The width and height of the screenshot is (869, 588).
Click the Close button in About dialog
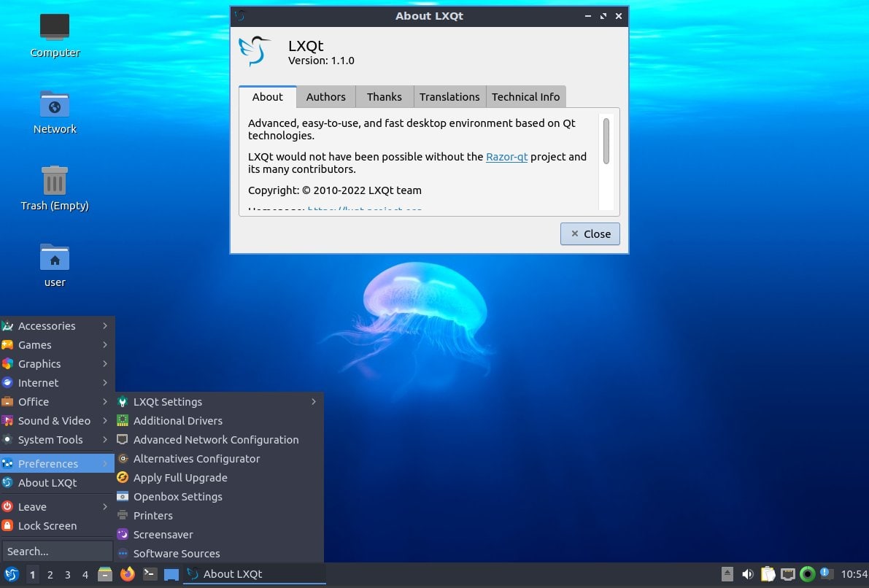coord(590,234)
